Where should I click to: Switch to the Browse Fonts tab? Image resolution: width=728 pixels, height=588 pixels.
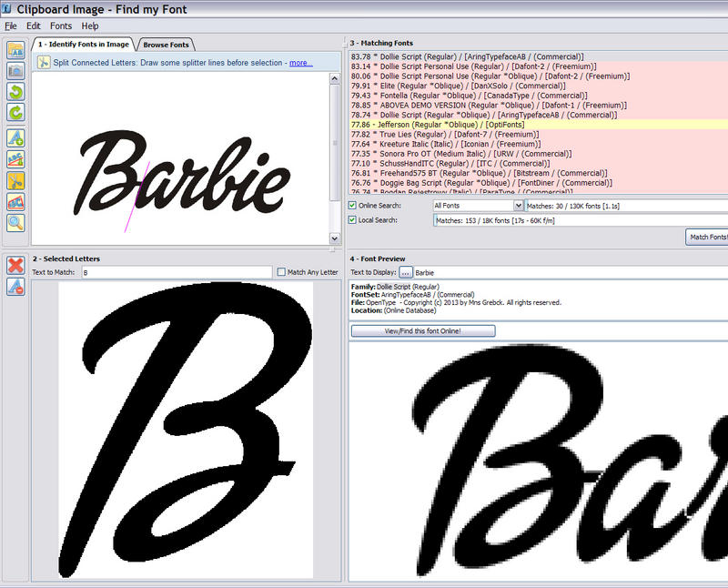pyautogui.click(x=166, y=45)
